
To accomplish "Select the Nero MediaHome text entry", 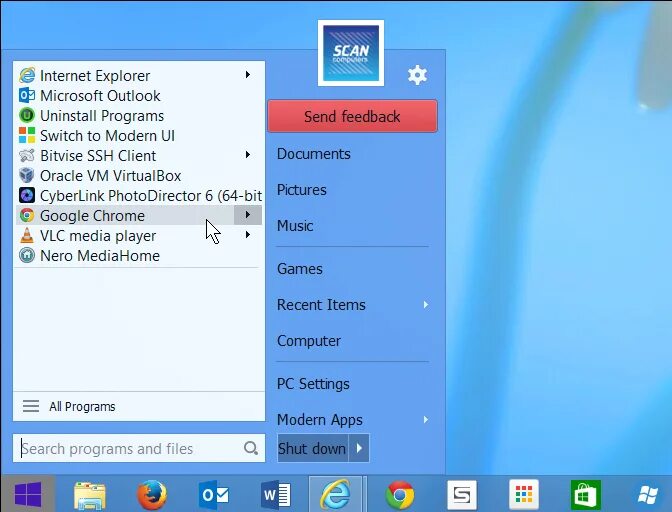I will pos(100,256).
